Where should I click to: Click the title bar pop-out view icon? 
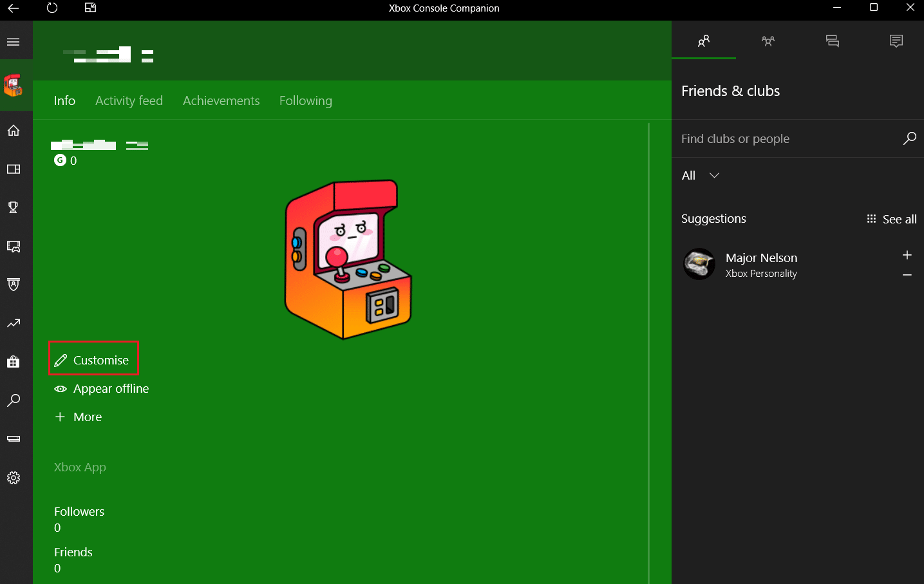(91, 8)
